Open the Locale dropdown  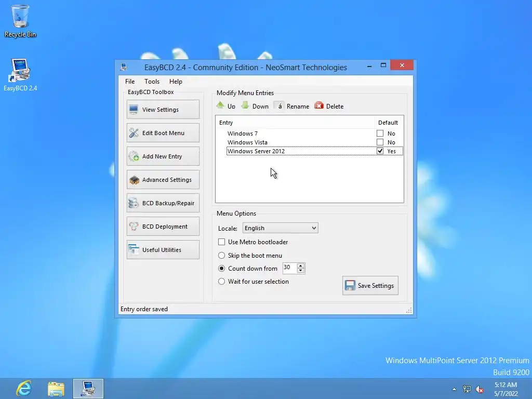280,228
